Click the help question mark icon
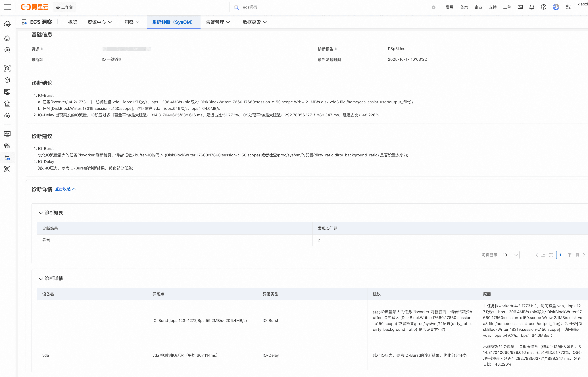The width and height of the screenshot is (588, 377). (543, 7)
